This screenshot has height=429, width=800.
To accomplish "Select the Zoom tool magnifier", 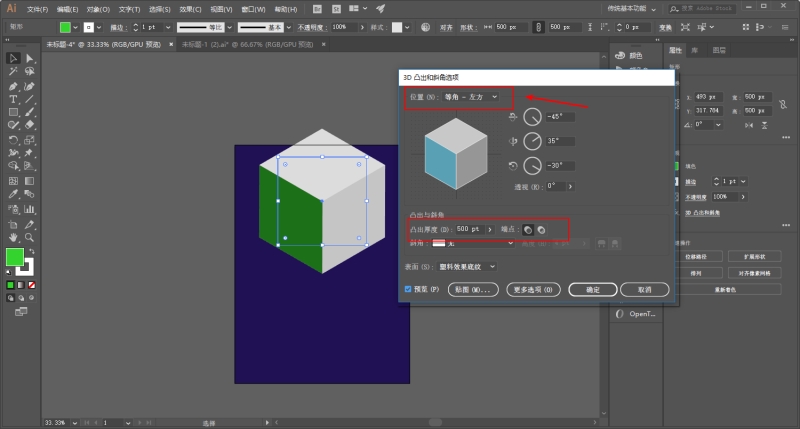I will click(30, 238).
